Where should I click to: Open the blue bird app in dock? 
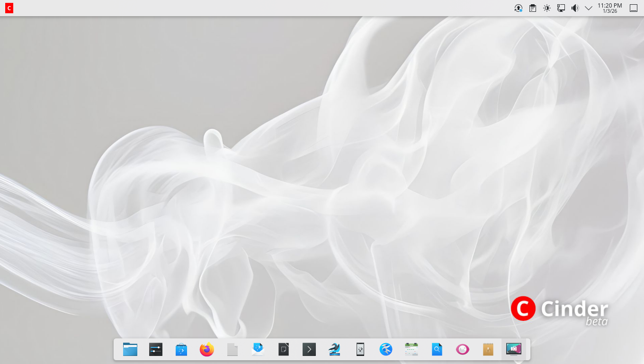click(335, 350)
